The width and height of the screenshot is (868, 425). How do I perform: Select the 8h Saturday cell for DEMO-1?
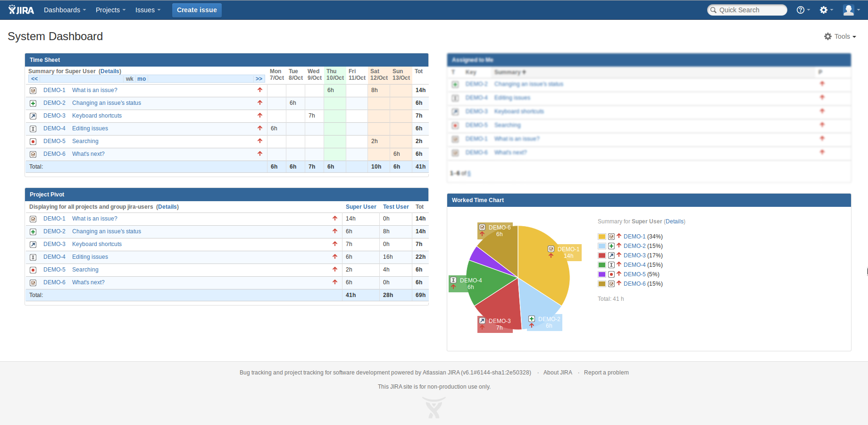coord(379,90)
